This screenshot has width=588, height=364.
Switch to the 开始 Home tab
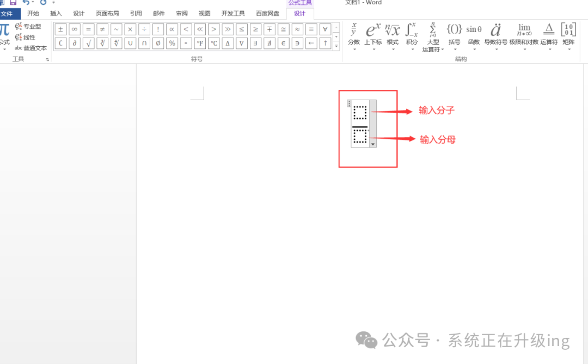pos(33,14)
